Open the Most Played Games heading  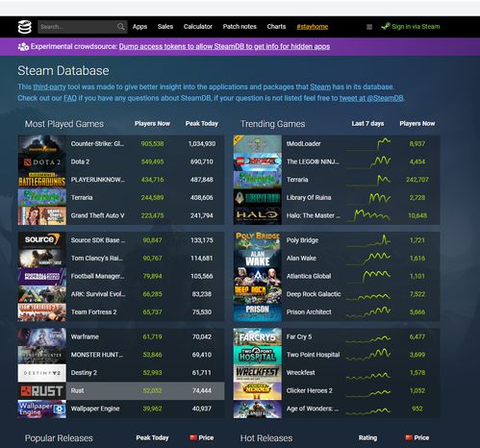click(x=64, y=124)
